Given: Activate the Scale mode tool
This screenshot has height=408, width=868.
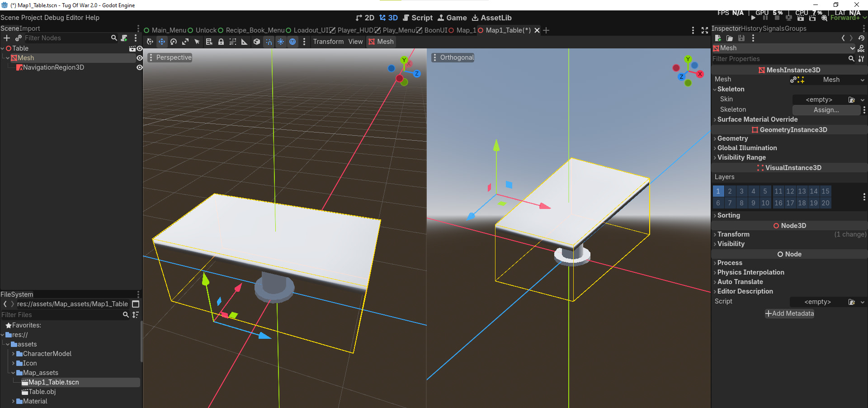Looking at the screenshot, I should coord(185,42).
